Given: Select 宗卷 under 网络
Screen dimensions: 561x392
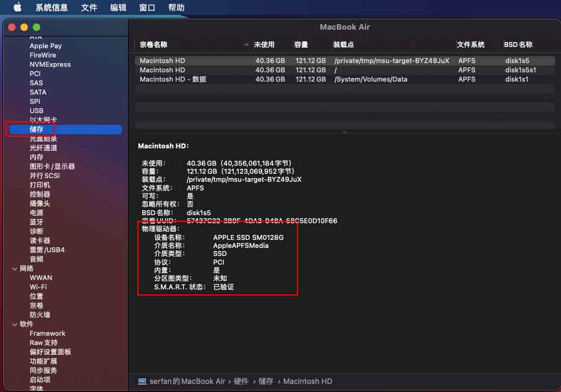Looking at the screenshot, I should pos(36,306).
